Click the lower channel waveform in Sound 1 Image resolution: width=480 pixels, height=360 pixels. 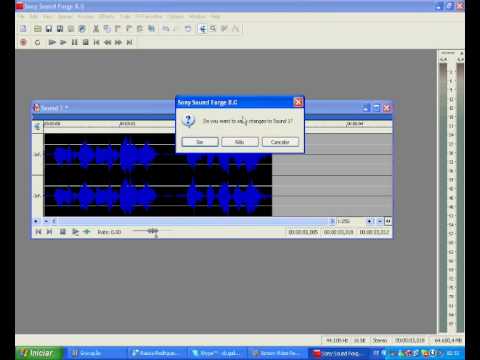(158, 196)
